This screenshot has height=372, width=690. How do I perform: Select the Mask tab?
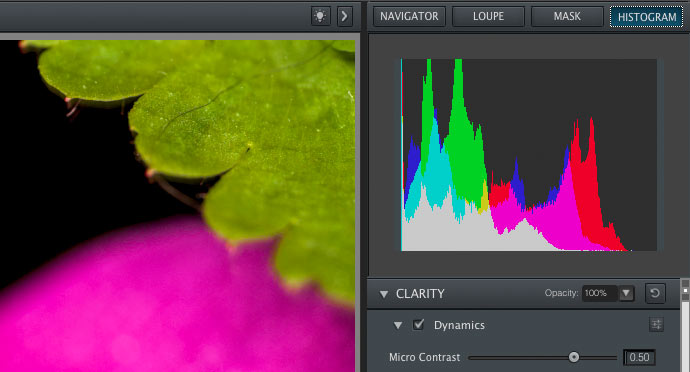click(567, 16)
